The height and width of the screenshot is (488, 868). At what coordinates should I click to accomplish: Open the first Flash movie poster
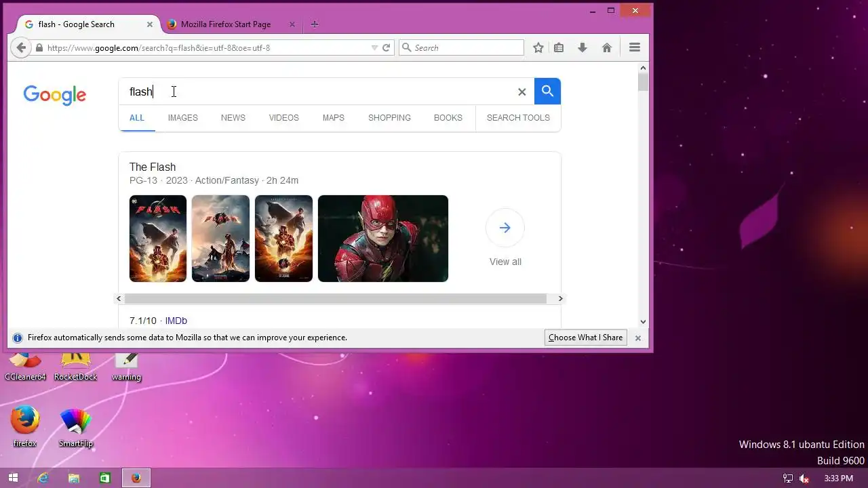[x=158, y=239]
